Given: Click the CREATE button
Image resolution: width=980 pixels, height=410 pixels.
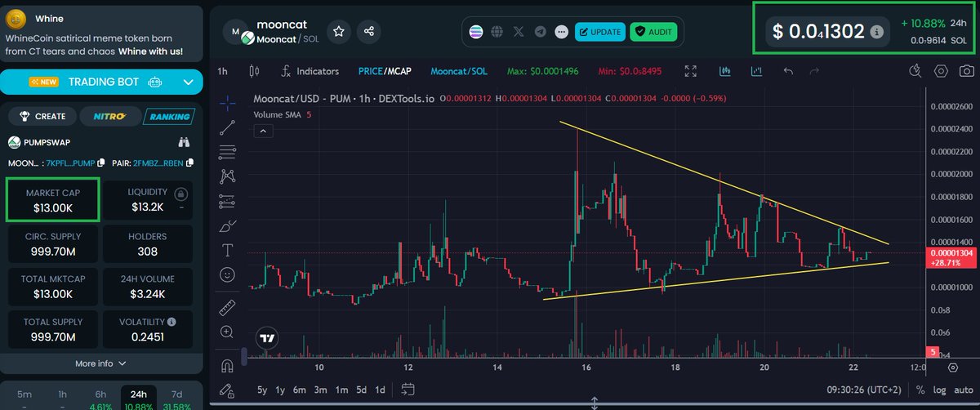Looking at the screenshot, I should tap(42, 117).
